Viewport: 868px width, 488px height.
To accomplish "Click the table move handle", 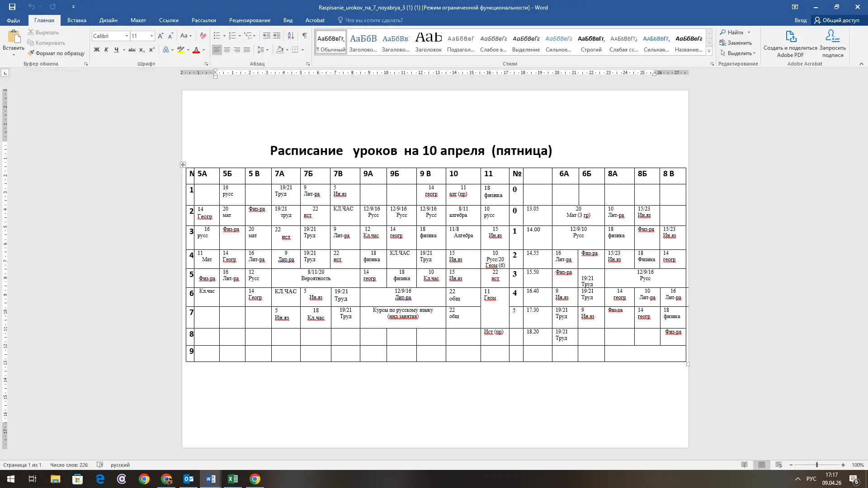I will pos(183,165).
